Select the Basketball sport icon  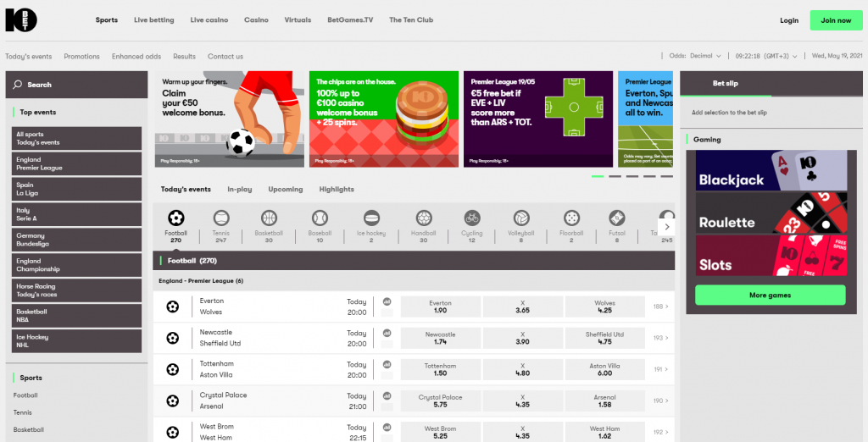coord(269,218)
